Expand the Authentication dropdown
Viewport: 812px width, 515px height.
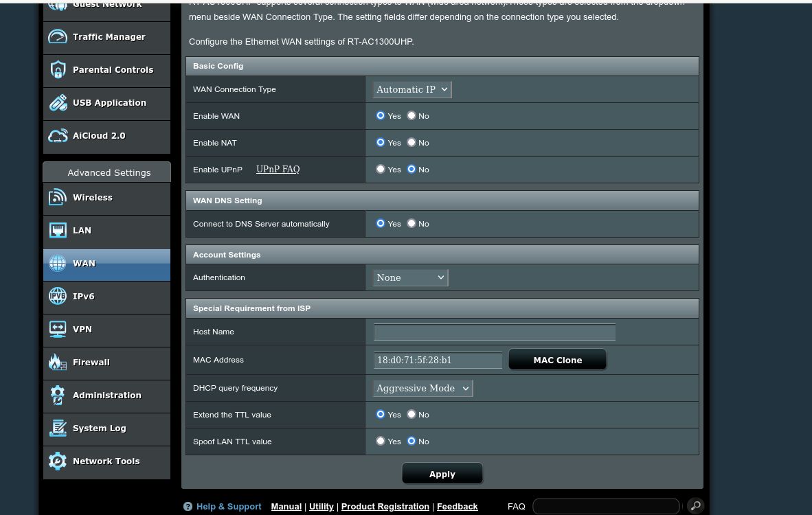point(410,277)
